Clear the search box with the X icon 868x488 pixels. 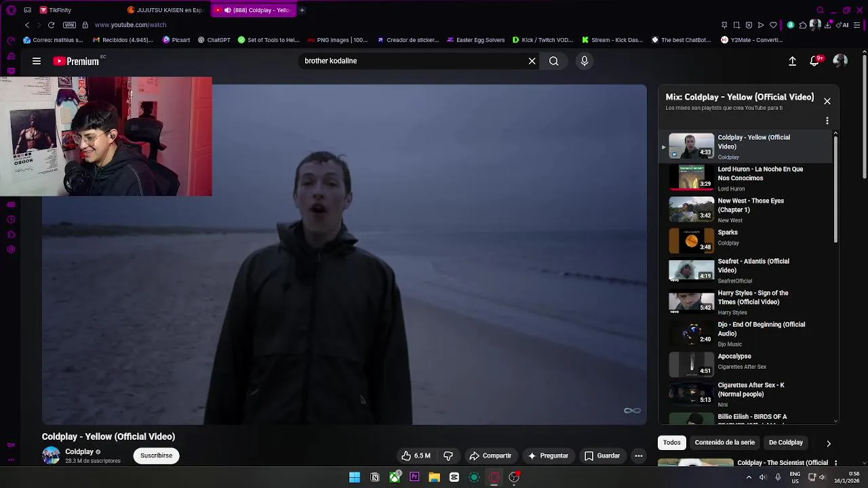coord(532,61)
